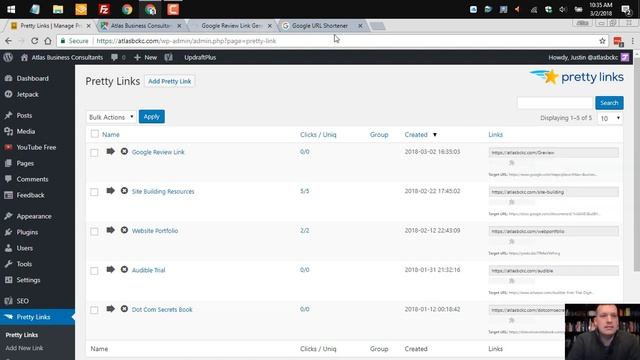The image size is (640, 360).
Task: Open the Bulk Actions dropdown
Action: 111,117
